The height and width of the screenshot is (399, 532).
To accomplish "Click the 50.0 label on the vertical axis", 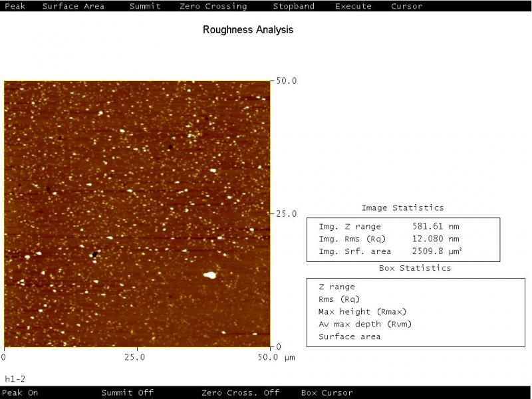I will click(287, 80).
